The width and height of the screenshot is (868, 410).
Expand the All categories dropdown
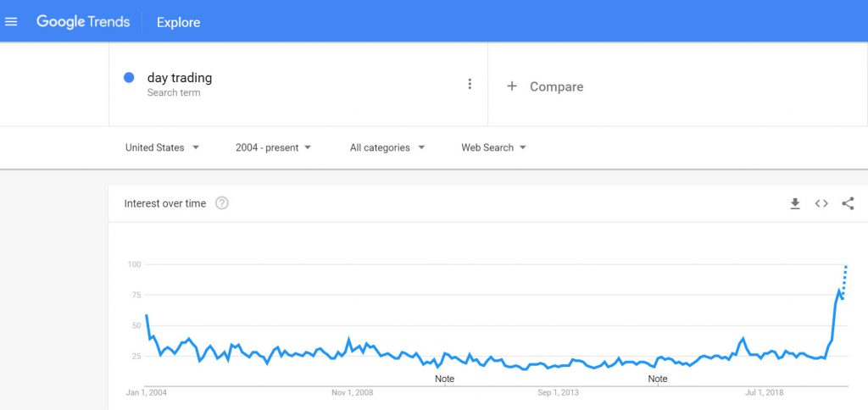coord(387,147)
